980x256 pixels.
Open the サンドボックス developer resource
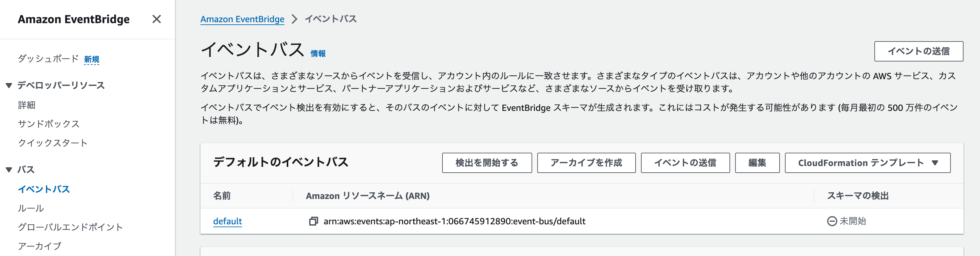[x=49, y=124]
